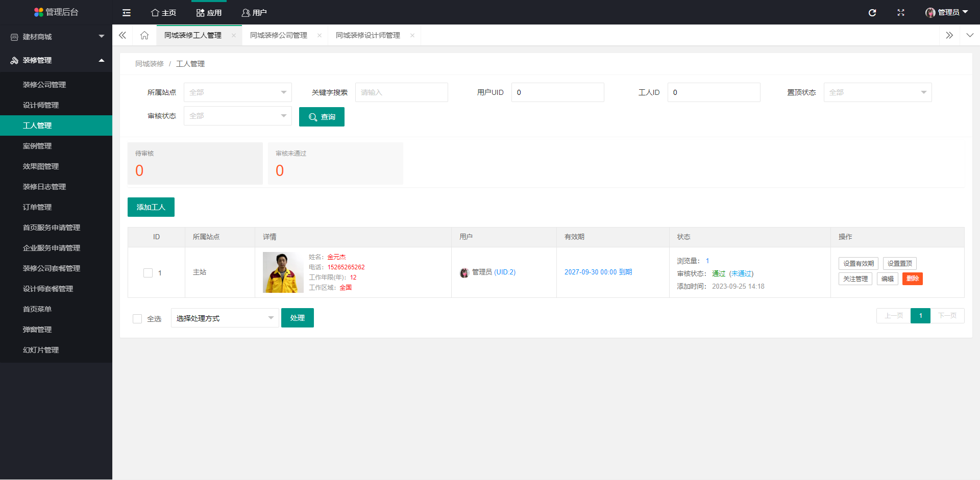Click 设置有效期 for worker 金元杰
The width and height of the screenshot is (980, 480).
(859, 264)
